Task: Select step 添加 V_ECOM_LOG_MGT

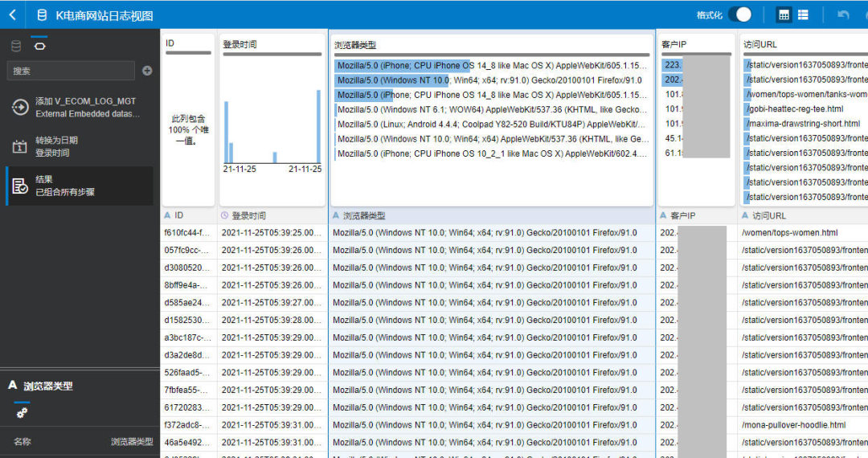Action: click(80, 108)
